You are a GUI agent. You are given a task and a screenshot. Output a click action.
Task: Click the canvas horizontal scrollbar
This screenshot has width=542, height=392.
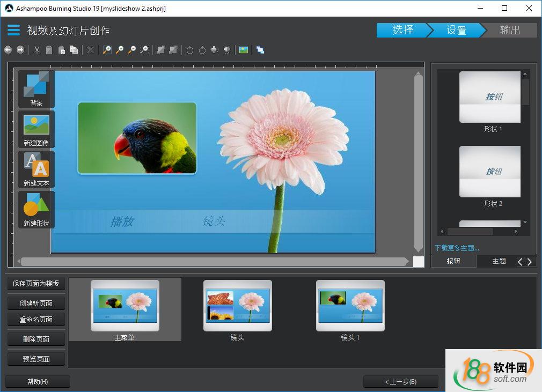(x=215, y=262)
